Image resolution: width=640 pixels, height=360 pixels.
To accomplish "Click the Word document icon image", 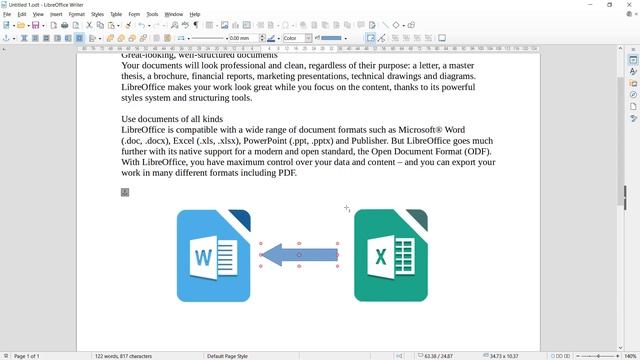I will coord(213,256).
